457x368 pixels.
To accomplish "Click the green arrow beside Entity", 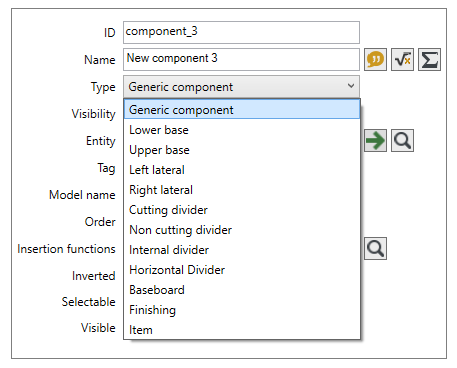I will [x=375, y=141].
